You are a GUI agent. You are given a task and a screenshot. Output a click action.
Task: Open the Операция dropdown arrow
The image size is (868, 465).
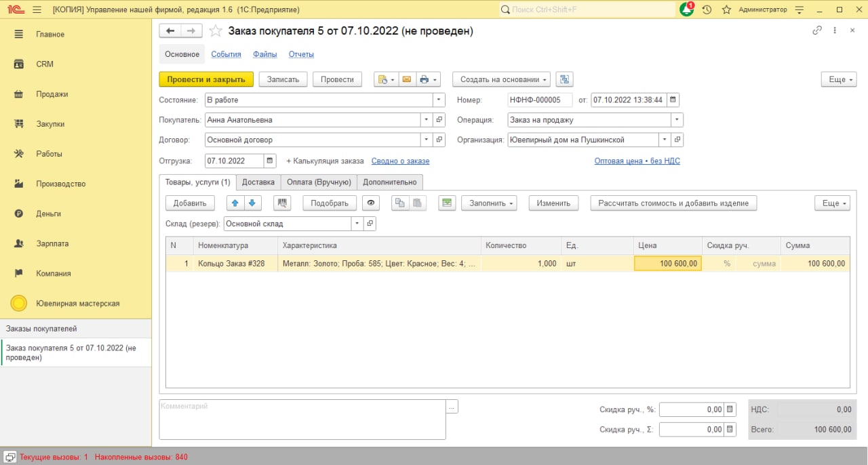click(677, 119)
